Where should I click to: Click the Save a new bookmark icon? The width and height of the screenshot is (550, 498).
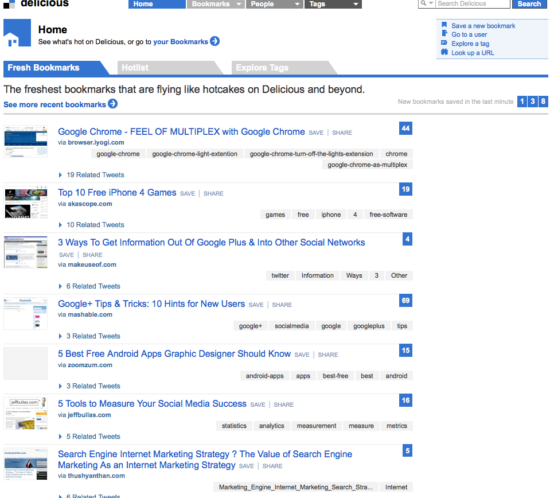[x=444, y=25]
